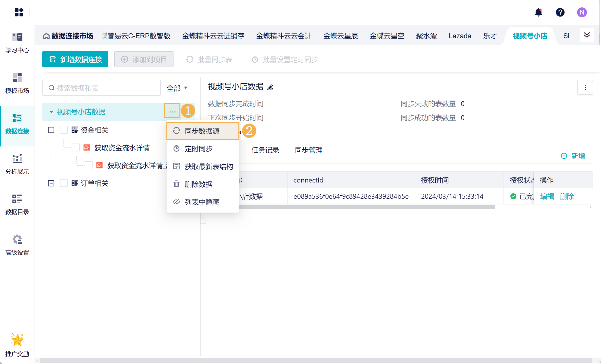The width and height of the screenshot is (601, 364).
Task: Collapse the 资金相关 tree node
Action: [x=51, y=130]
